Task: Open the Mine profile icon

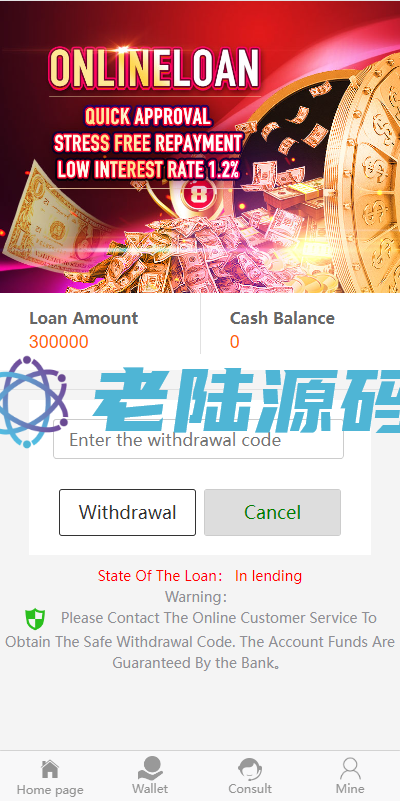Action: [x=350, y=769]
